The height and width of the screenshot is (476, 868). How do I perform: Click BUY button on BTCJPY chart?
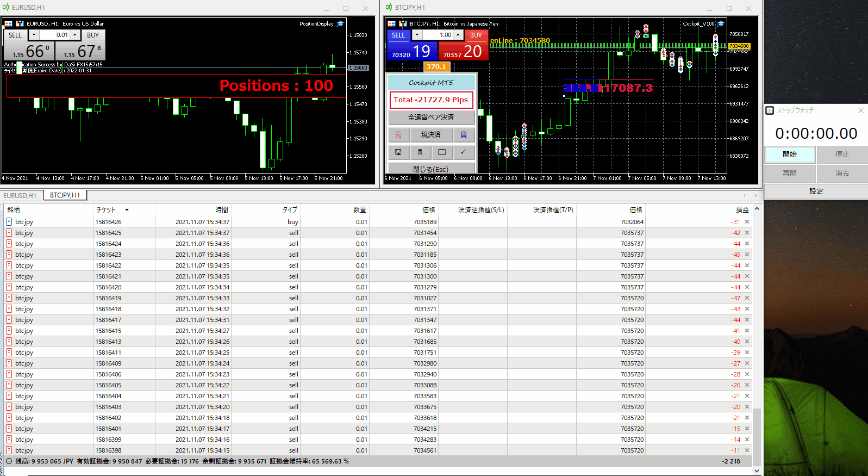pyautogui.click(x=476, y=35)
